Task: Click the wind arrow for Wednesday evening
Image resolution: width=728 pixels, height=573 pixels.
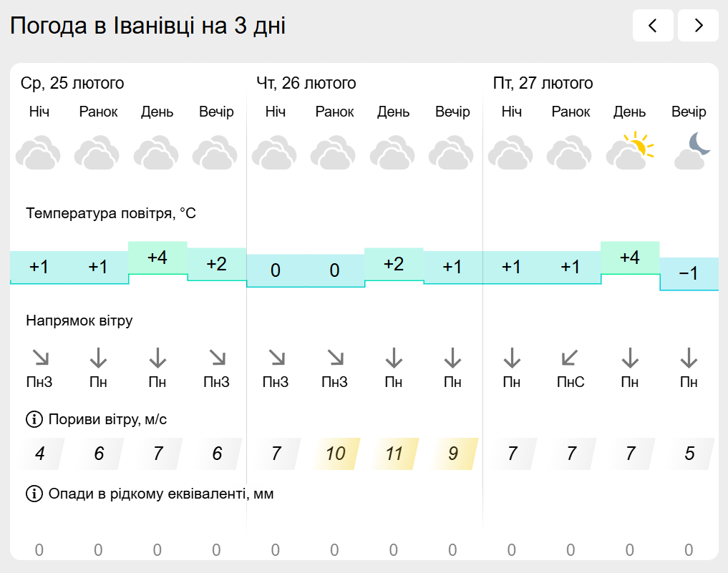Action: [216, 357]
